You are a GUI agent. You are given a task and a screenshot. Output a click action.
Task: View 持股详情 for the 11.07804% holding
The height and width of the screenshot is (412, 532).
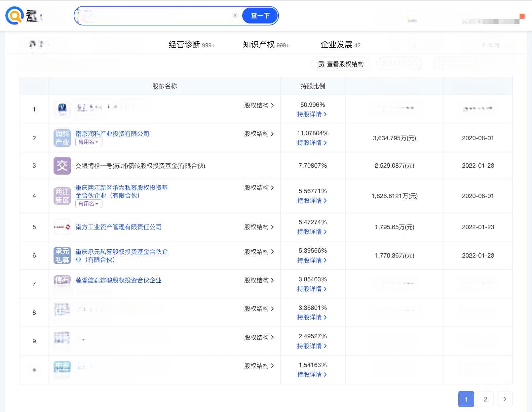(312, 143)
